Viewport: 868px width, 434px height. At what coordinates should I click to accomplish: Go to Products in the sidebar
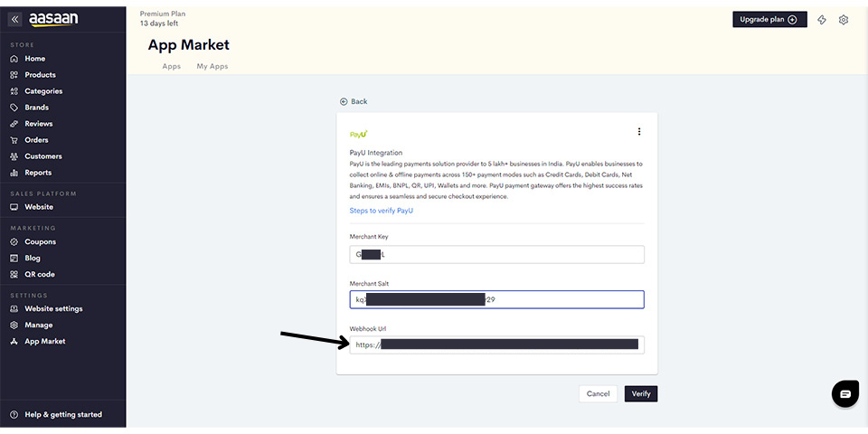(40, 75)
